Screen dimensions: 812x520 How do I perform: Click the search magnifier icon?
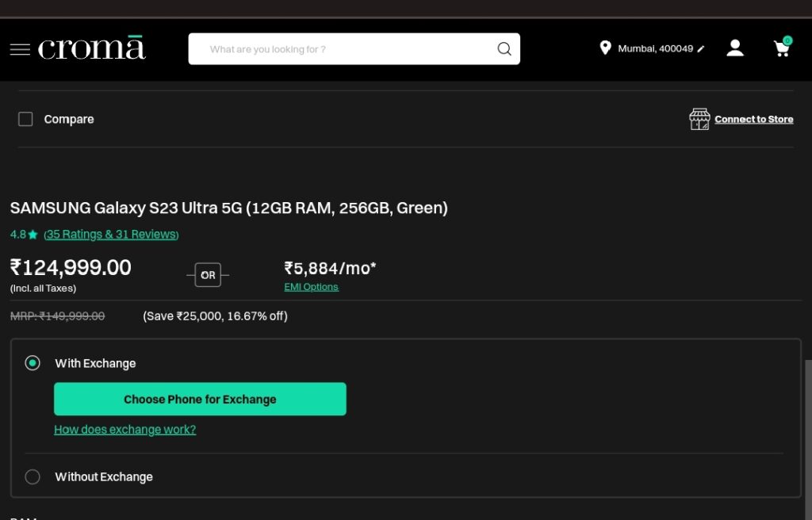[x=504, y=48]
